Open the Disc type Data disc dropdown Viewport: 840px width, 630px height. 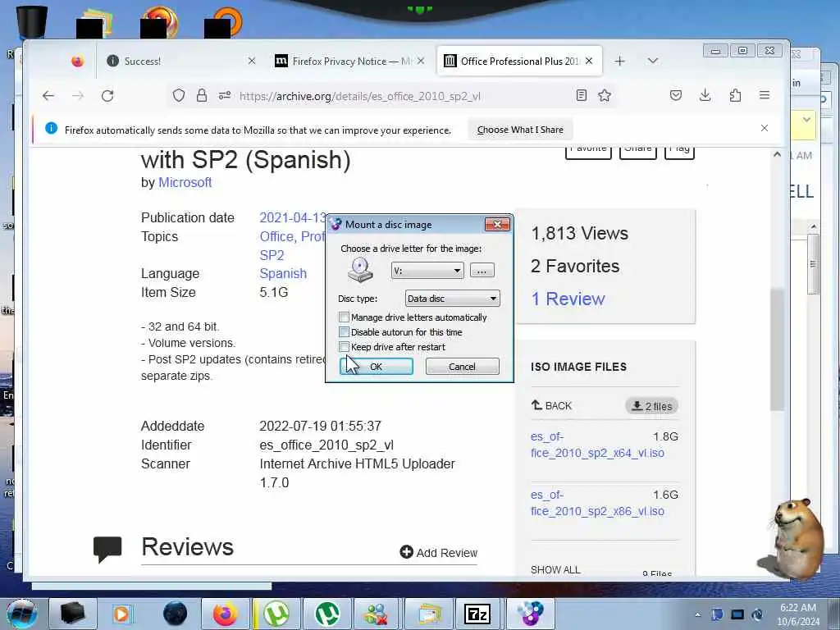pos(452,299)
